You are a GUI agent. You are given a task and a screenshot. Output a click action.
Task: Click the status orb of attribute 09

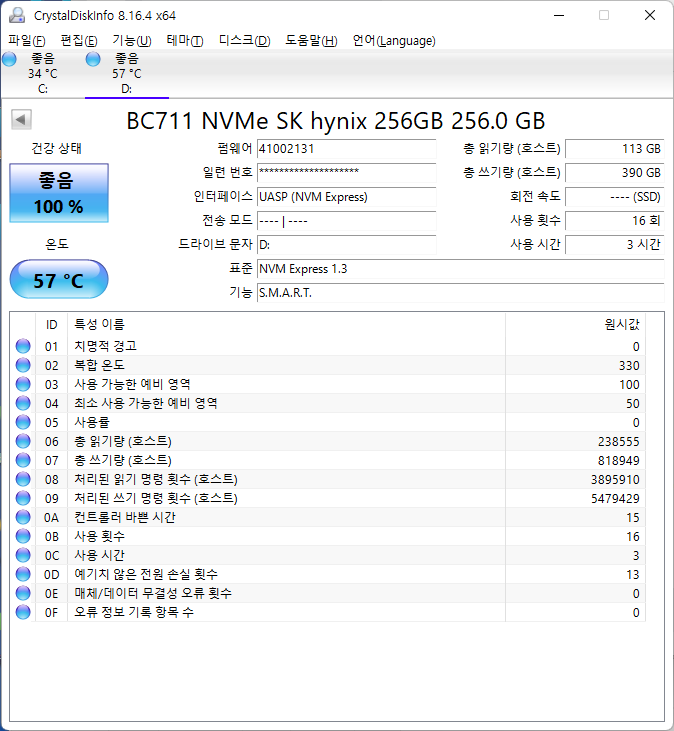23,498
